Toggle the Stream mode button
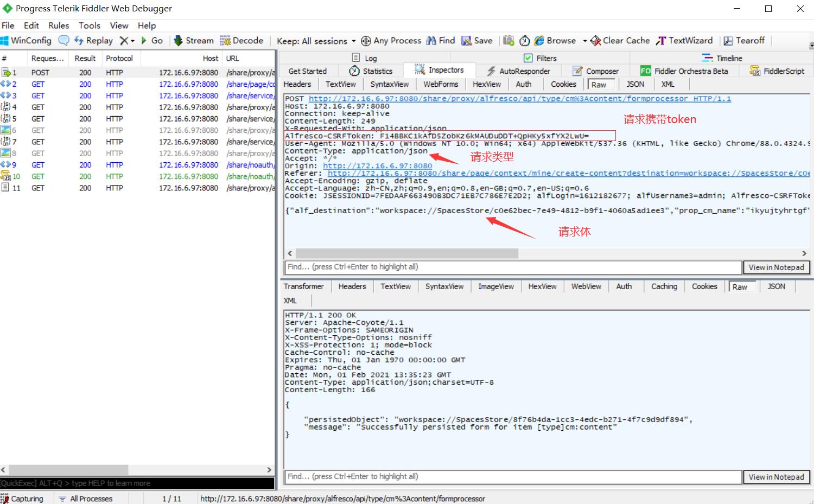The width and height of the screenshot is (814, 504). tap(194, 41)
